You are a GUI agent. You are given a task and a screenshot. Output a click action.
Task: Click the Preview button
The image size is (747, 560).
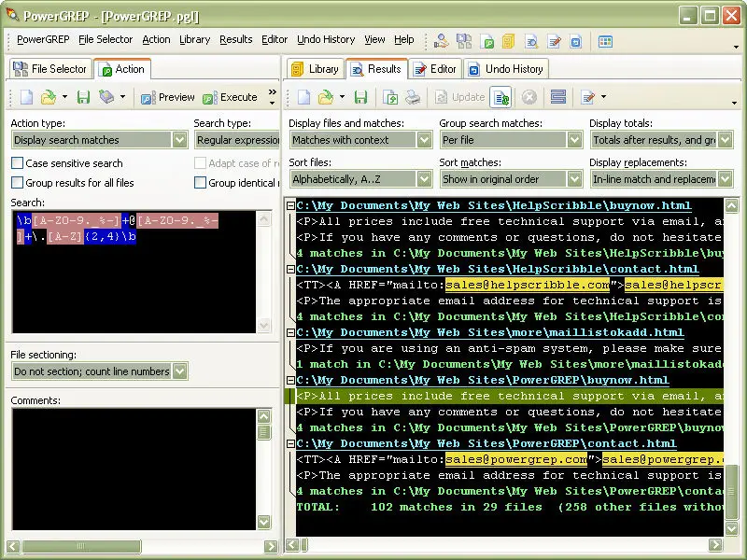click(168, 97)
